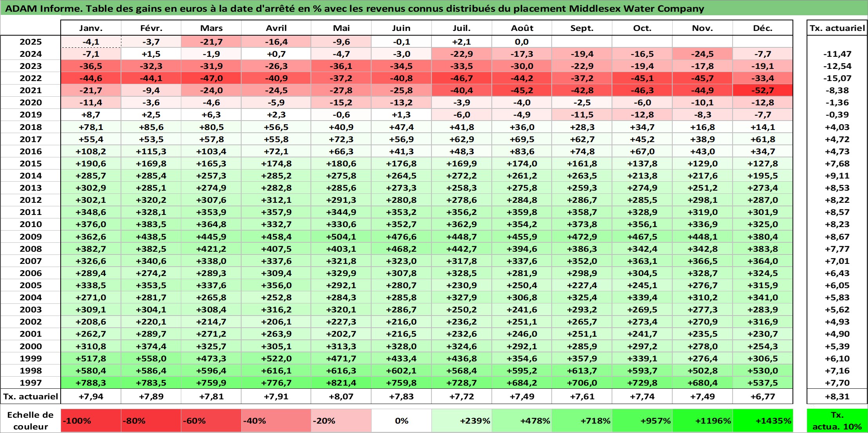Click the +821,4 cell in May 1997
The height and width of the screenshot is (433, 868).
341,382
